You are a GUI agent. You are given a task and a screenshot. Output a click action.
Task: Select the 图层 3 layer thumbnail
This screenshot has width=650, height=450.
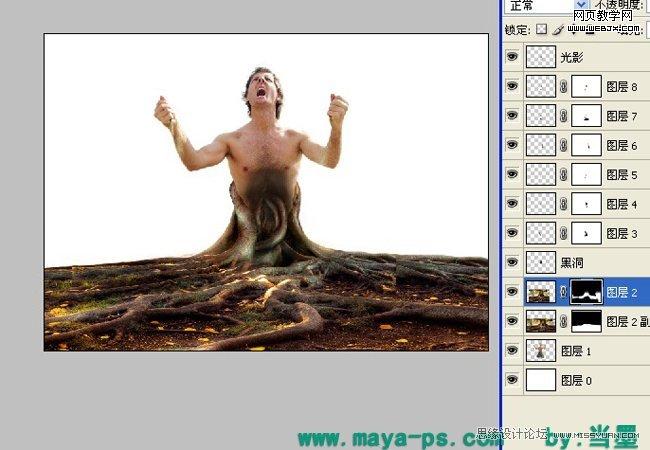[541, 233]
